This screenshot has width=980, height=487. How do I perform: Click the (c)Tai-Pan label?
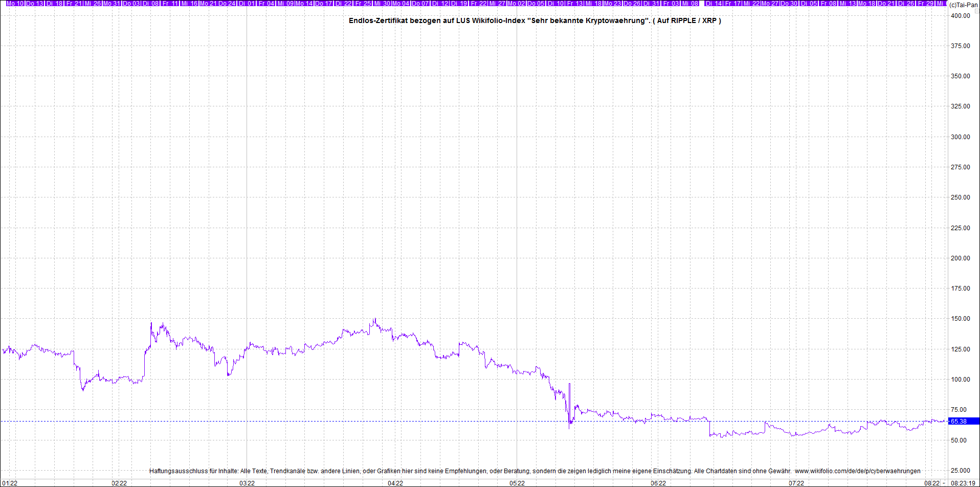pyautogui.click(x=964, y=5)
